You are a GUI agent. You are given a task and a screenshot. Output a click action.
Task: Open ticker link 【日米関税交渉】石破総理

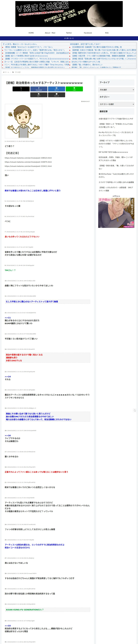click(x=97, y=47)
